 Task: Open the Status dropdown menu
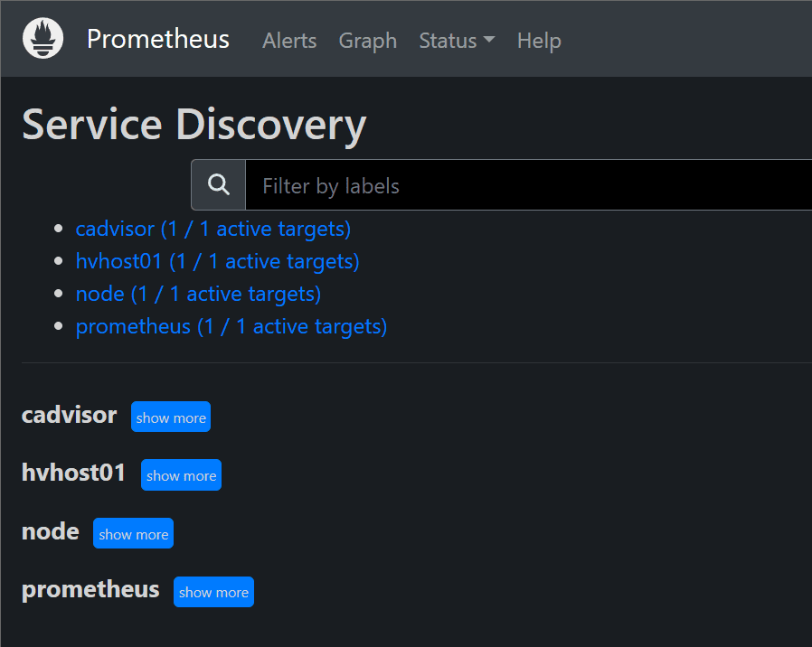(x=457, y=41)
